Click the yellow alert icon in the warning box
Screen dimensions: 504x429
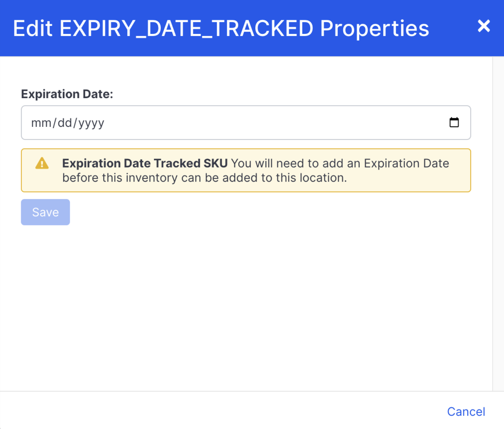click(x=43, y=164)
